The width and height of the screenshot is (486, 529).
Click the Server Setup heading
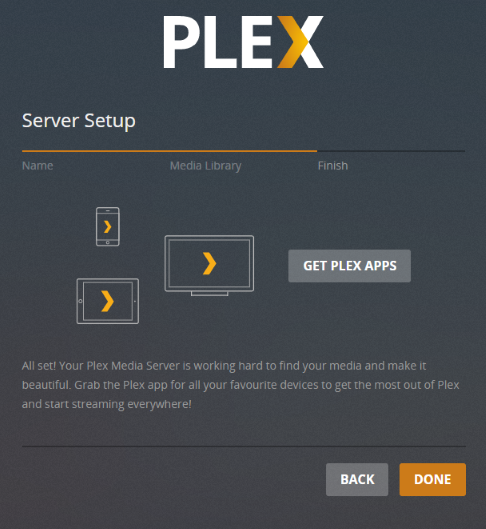click(79, 121)
